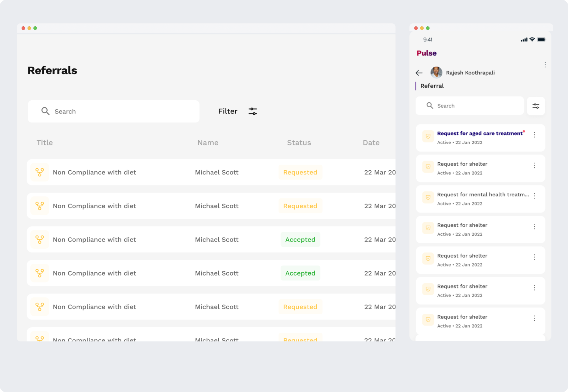The height and width of the screenshot is (392, 568).
Task: Tap the mobile filter sliders button
Action: pos(536,106)
